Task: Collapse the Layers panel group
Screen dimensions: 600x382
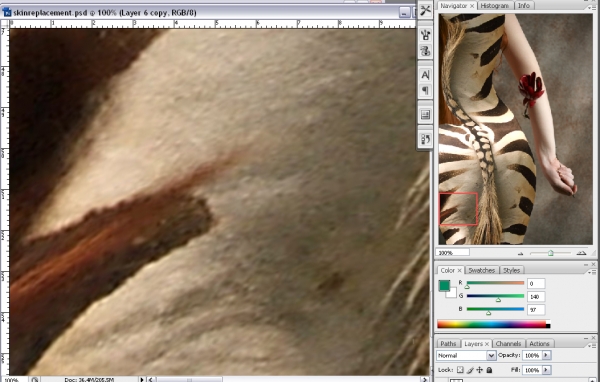Action: (586, 338)
